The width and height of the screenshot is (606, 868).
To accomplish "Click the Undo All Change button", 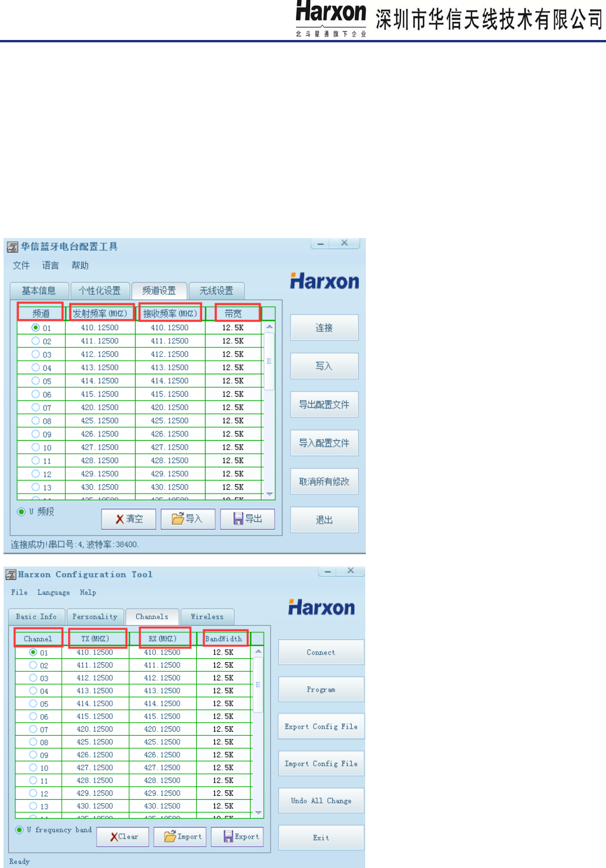I will click(321, 800).
